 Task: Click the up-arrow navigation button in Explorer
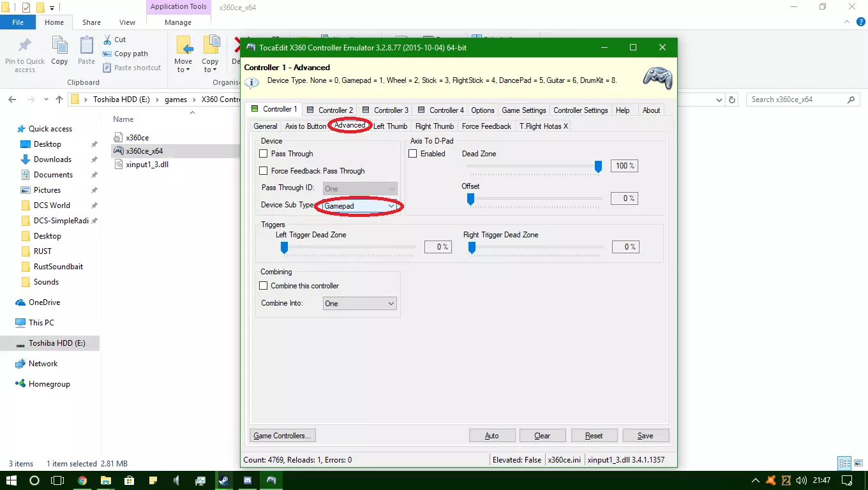(59, 100)
